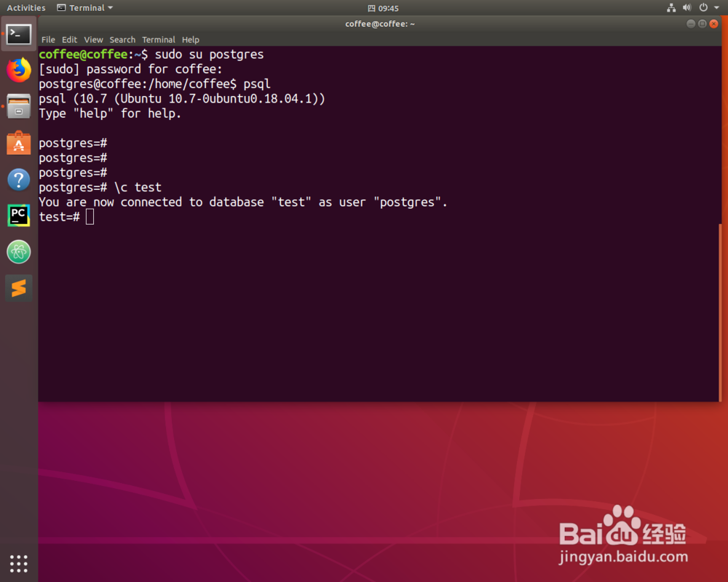
Task: Open the Terminal app menu in top bar
Action: pyautogui.click(x=85, y=7)
